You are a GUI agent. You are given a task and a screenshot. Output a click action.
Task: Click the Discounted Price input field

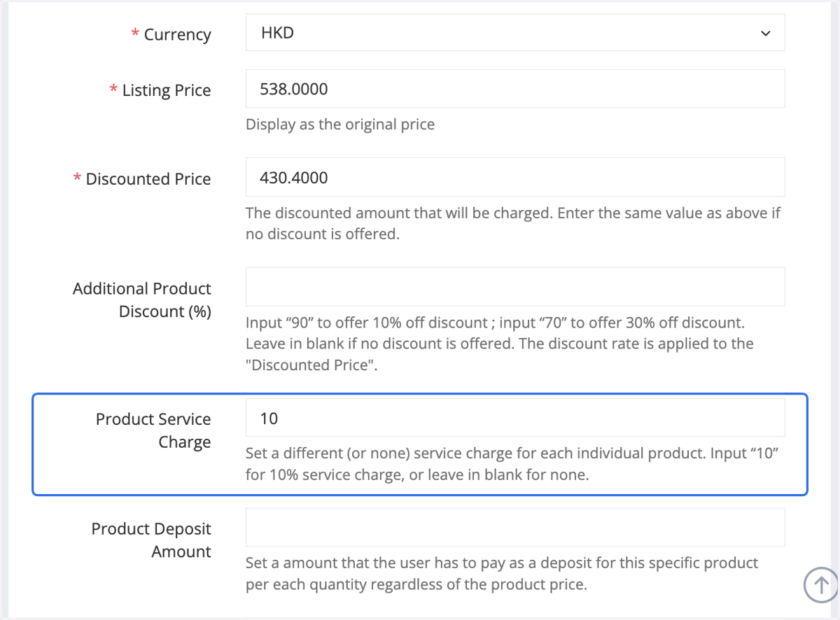(515, 177)
